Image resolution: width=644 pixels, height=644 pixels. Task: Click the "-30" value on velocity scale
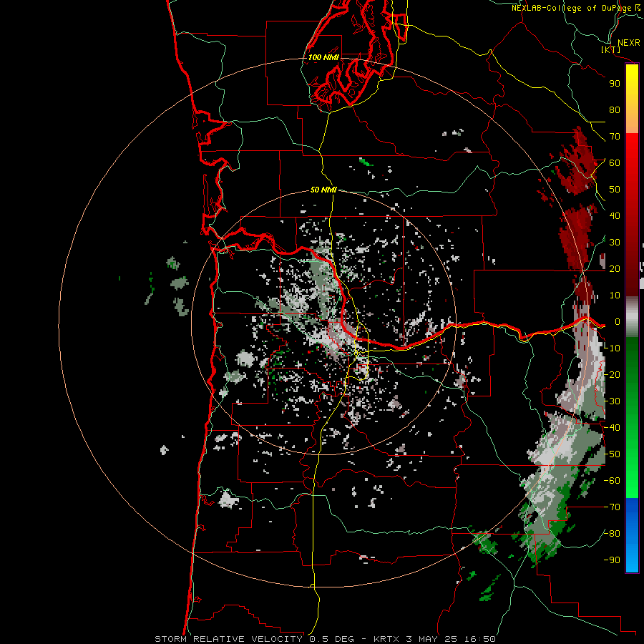[612, 401]
